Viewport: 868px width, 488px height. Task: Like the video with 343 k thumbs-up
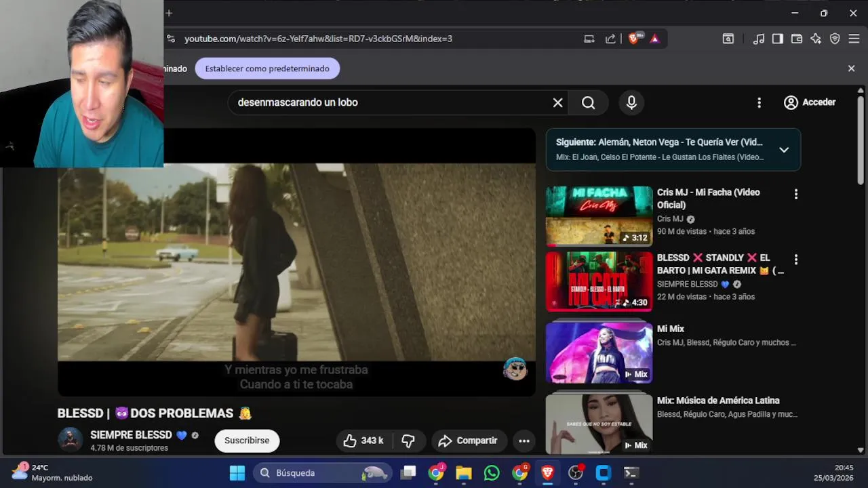coord(363,441)
